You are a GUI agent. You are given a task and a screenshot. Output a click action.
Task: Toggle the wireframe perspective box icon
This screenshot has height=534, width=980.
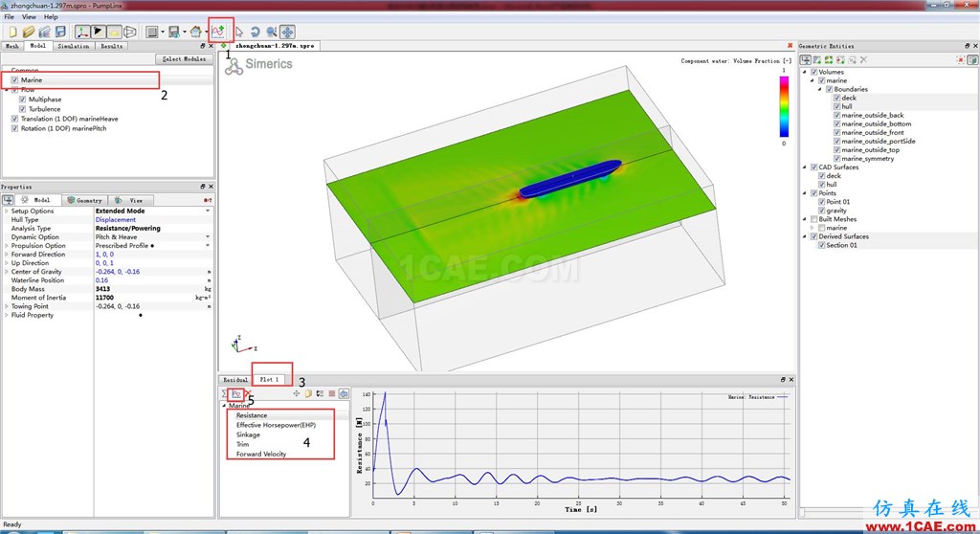[x=130, y=32]
